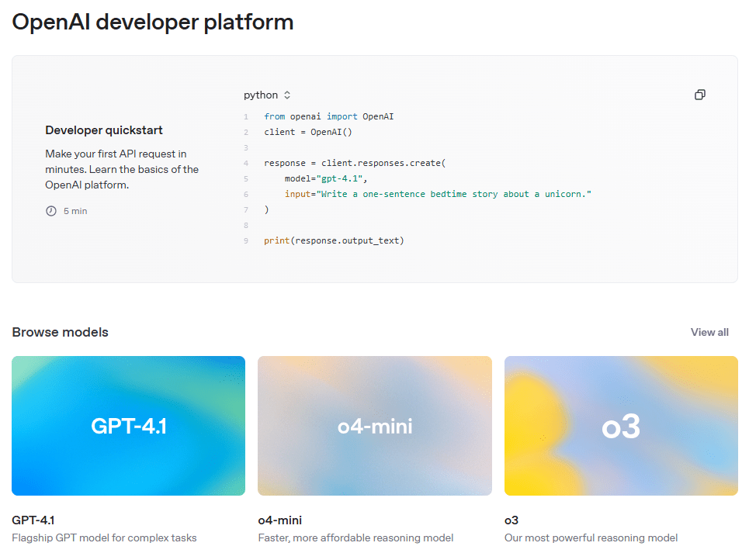The height and width of the screenshot is (560, 749).
Task: Click 'Flagship GPT model for complex tasks' description
Action: tap(104, 538)
